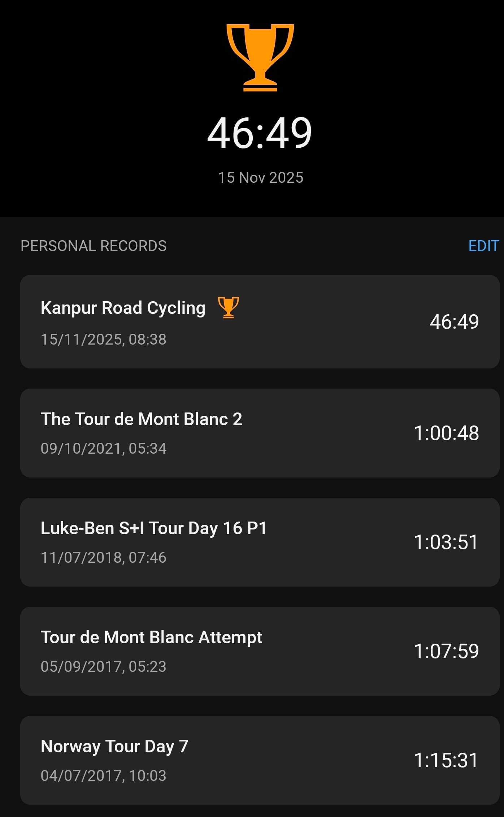Screen dimensions: 504x817
Task: Click the 1:07:59 record time
Action: (446, 651)
